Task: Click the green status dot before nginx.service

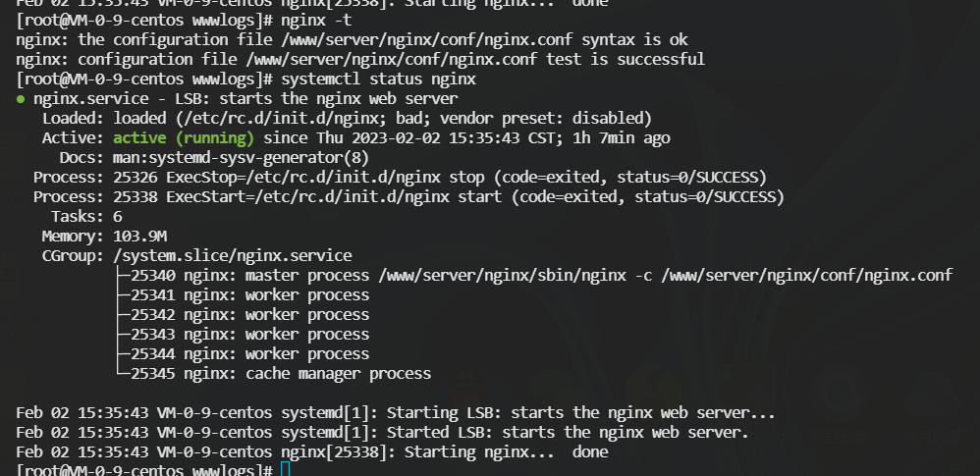Action: [x=21, y=99]
